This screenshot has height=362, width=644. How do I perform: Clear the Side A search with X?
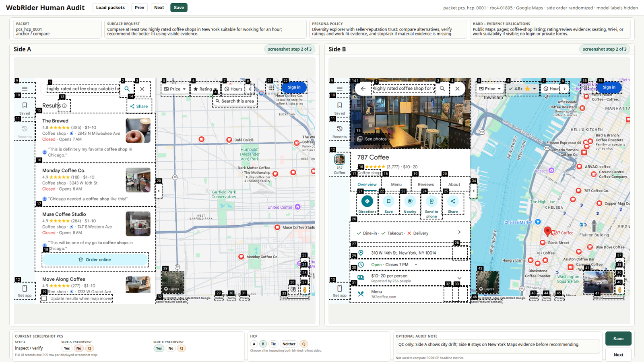142,89
